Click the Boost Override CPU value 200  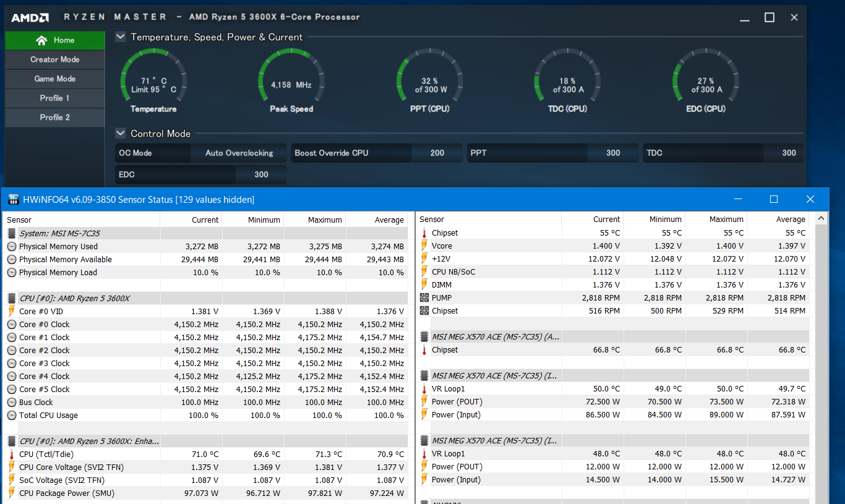click(437, 153)
